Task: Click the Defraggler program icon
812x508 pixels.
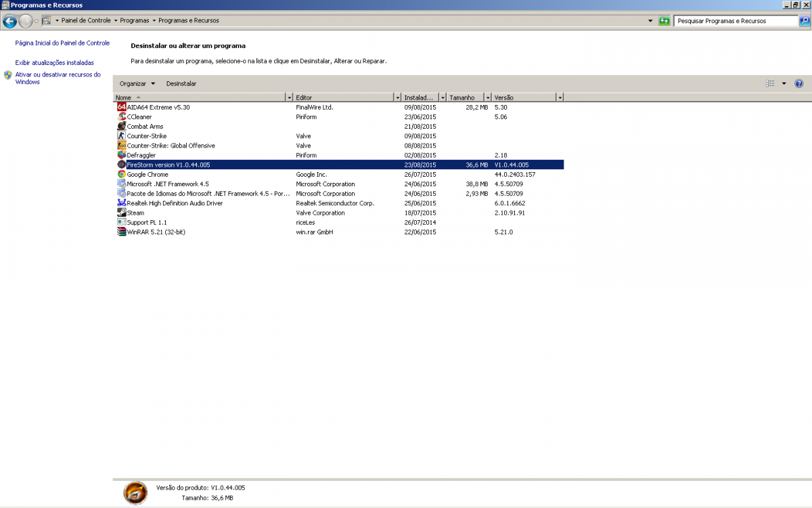Action: pyautogui.click(x=122, y=155)
